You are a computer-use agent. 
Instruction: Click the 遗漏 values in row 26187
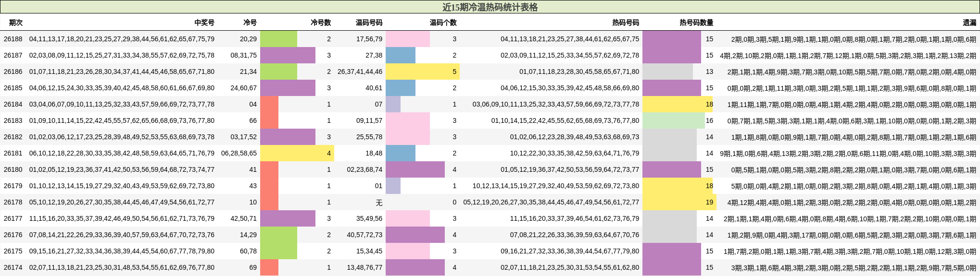click(x=848, y=55)
